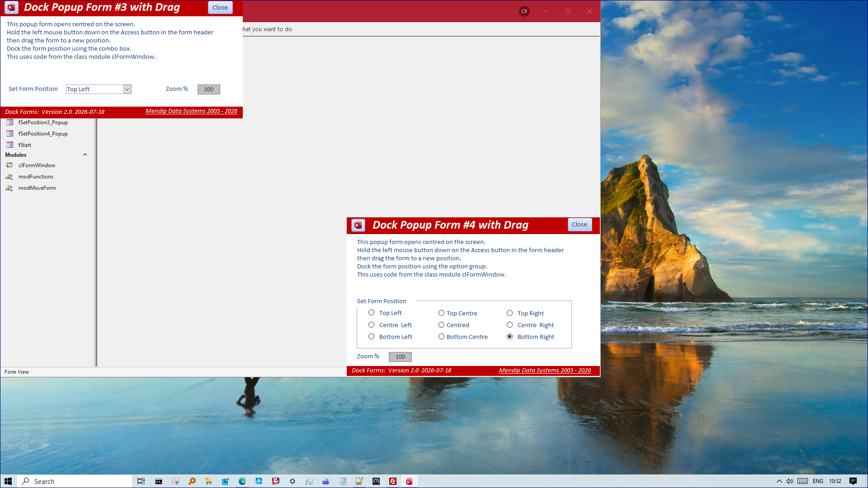
Task: Launch Command Prompt from the taskbar
Action: [159, 481]
